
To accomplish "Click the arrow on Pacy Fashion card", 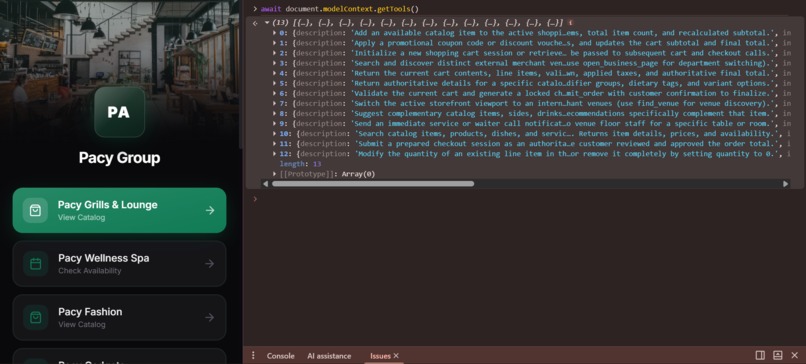I will [210, 317].
